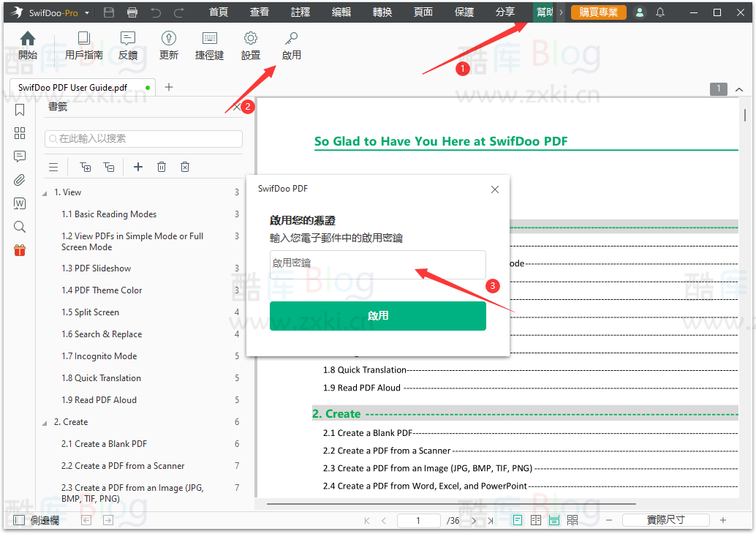
Task: Switch to single page view mode icon
Action: 517,519
